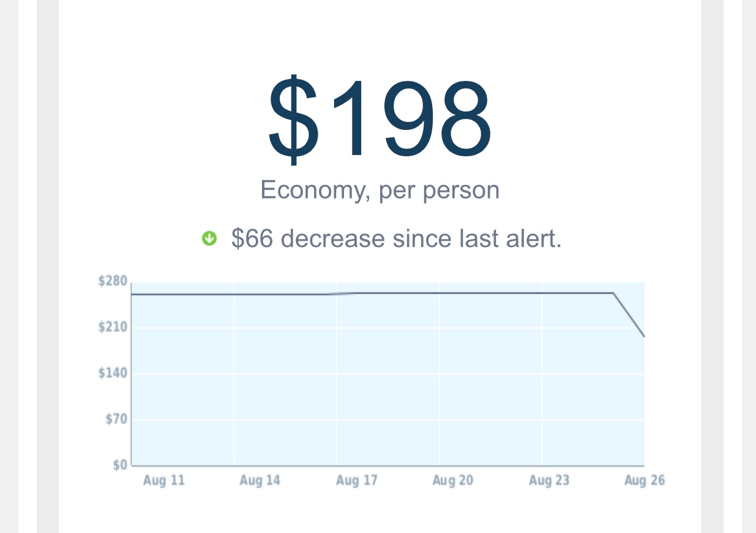Viewport: 756px width, 533px height.
Task: Click the price-drop slope near Aug 26
Action: click(x=629, y=314)
